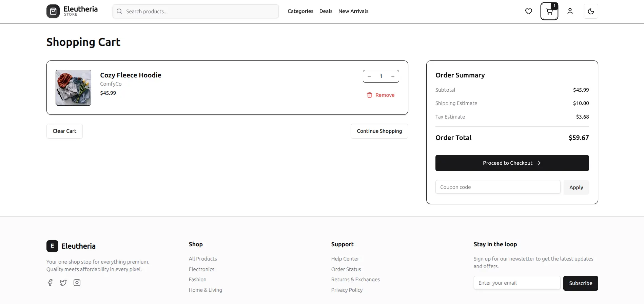Open the Twitter social icon

[x=63, y=283]
